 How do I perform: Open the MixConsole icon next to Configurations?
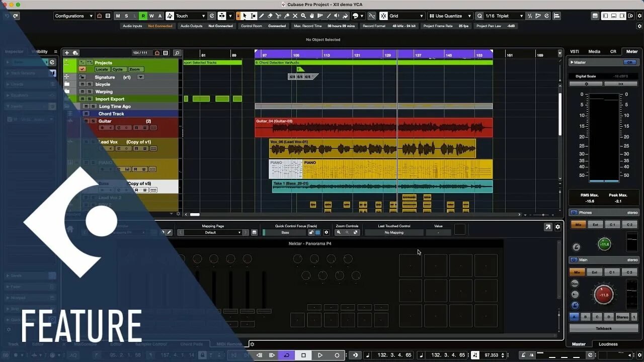tap(99, 16)
